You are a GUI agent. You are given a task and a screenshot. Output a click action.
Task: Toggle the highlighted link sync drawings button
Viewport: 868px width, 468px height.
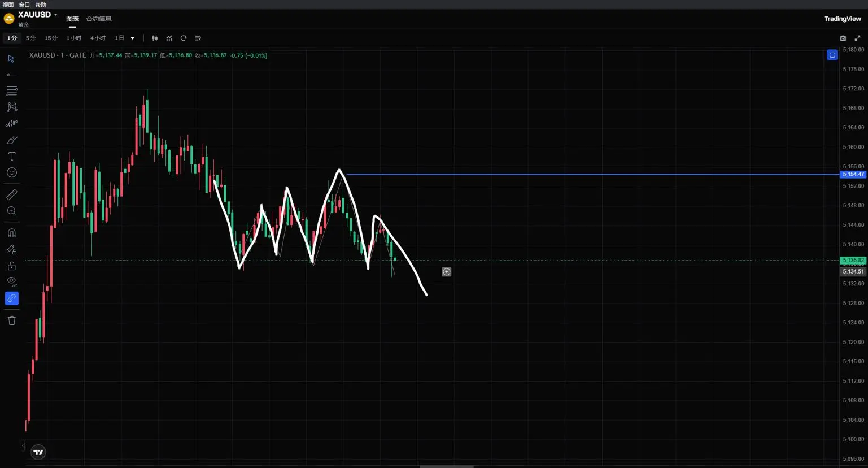pos(11,298)
